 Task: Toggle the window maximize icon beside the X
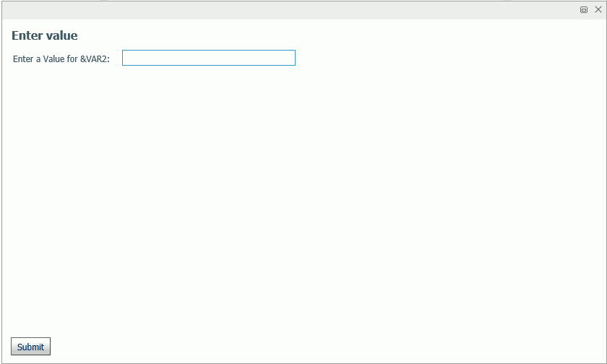[584, 9]
